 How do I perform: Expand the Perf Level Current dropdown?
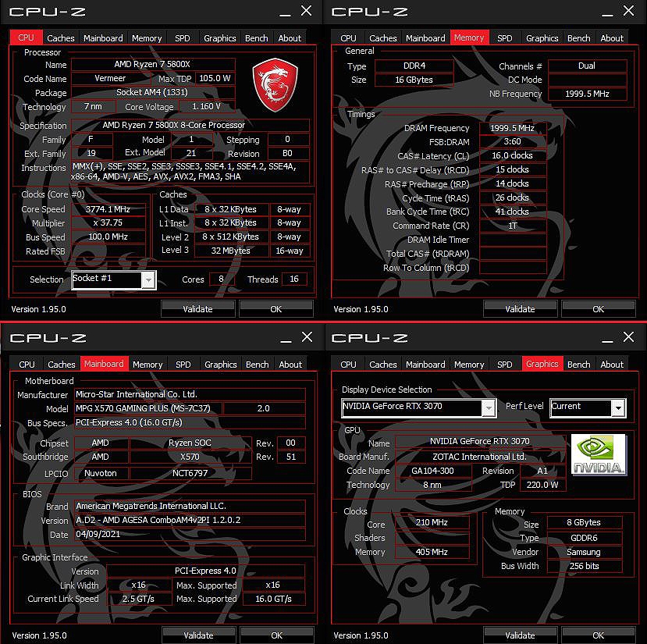pyautogui.click(x=618, y=408)
